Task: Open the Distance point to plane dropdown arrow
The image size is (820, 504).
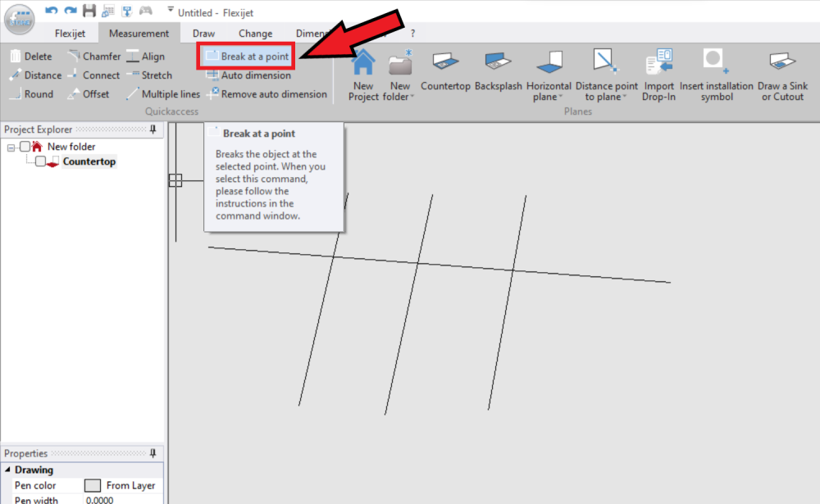Action: click(x=624, y=97)
